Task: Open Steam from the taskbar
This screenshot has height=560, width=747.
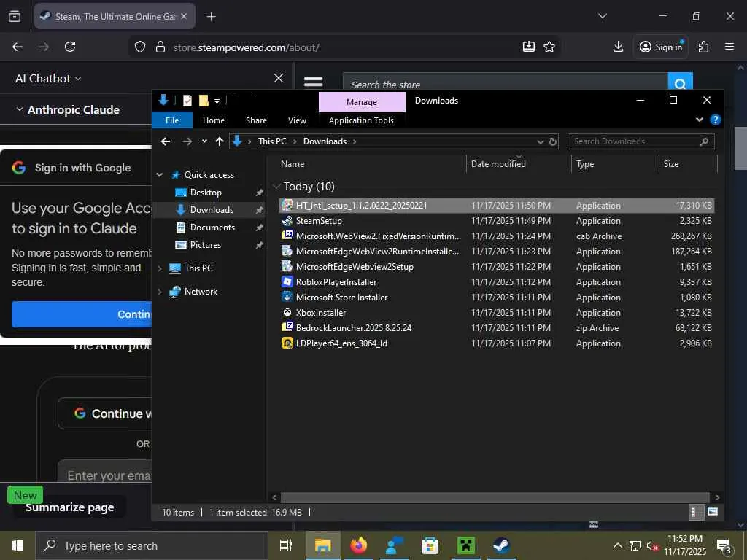Action: [501, 545]
